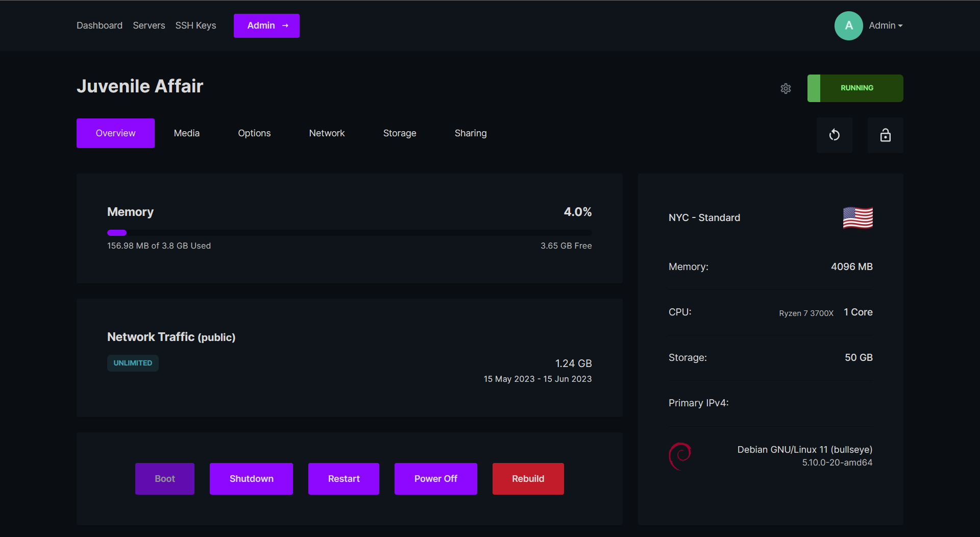Click the US flag region icon
980x537 pixels.
[x=858, y=217]
